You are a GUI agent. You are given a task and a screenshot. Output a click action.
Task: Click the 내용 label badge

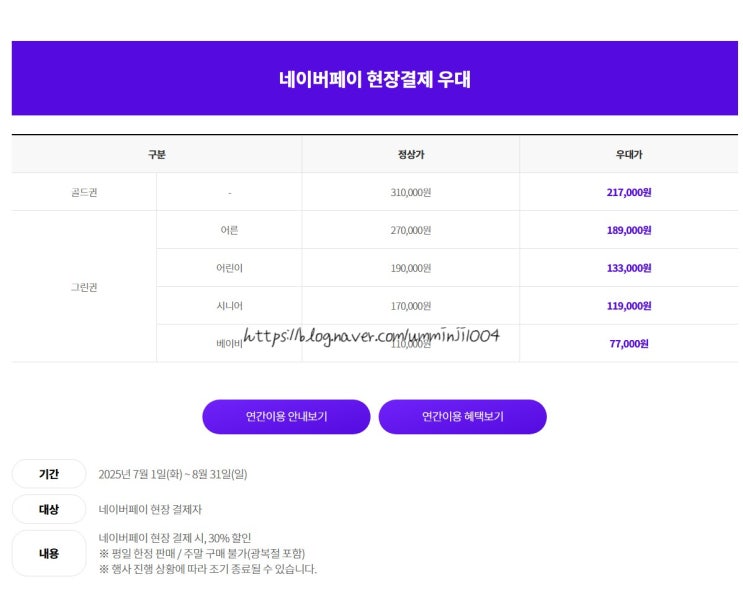click(49, 553)
